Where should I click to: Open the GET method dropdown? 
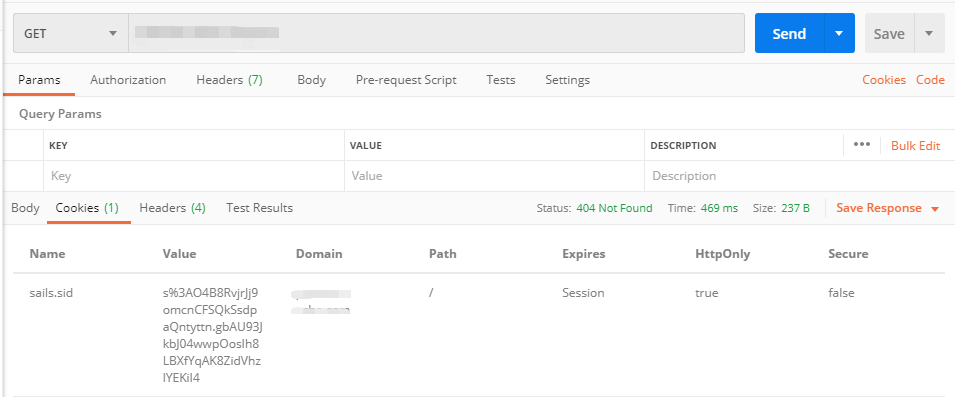coord(71,33)
